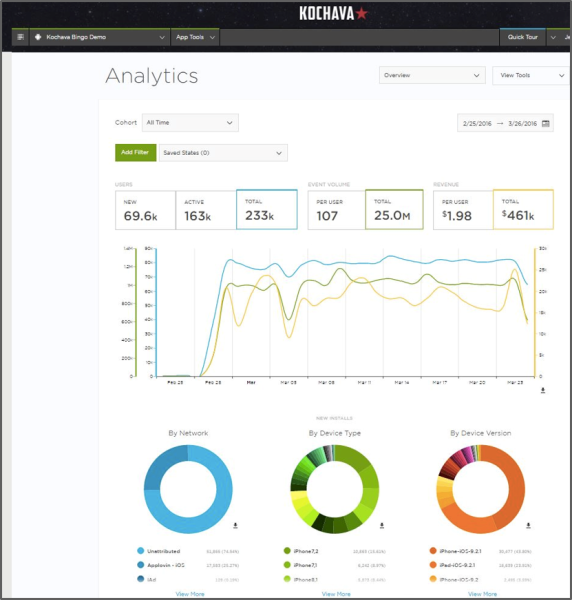Expand the App Tools menu

195,37
